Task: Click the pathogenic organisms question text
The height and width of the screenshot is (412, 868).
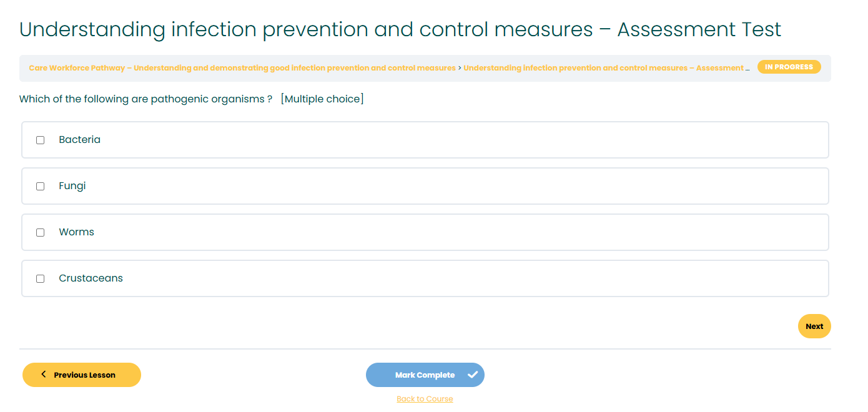Action: coord(146,99)
